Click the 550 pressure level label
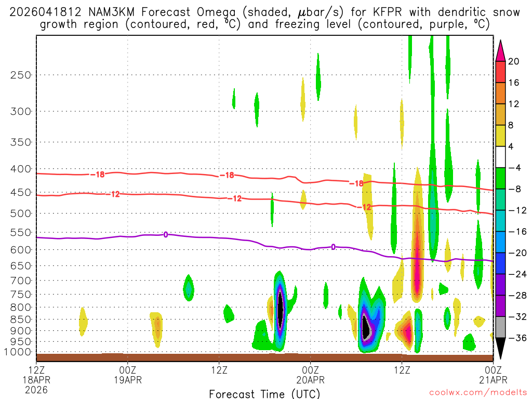Viewport: 532px width, 399px height. tap(21, 232)
